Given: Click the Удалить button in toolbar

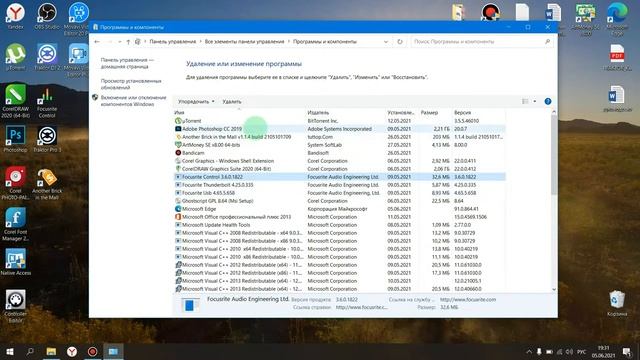Looking at the screenshot, I should (x=232, y=102).
